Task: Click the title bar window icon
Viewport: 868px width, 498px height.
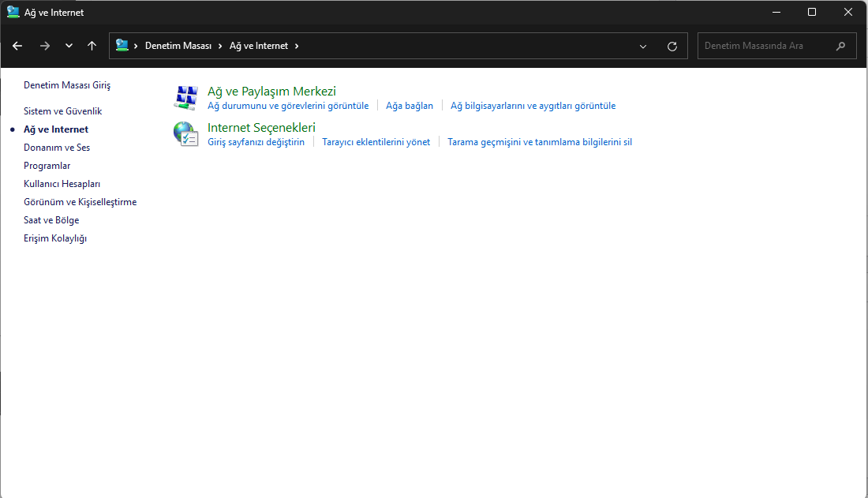Action: click(13, 12)
